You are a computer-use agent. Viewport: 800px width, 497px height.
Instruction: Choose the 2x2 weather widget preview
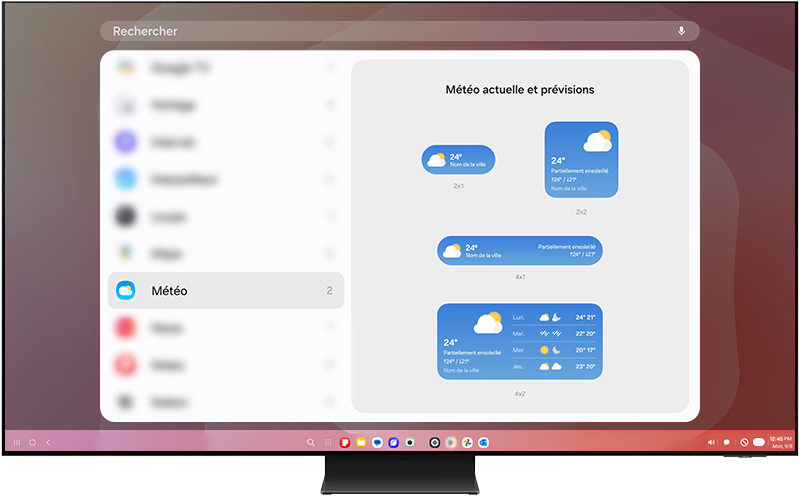click(581, 160)
